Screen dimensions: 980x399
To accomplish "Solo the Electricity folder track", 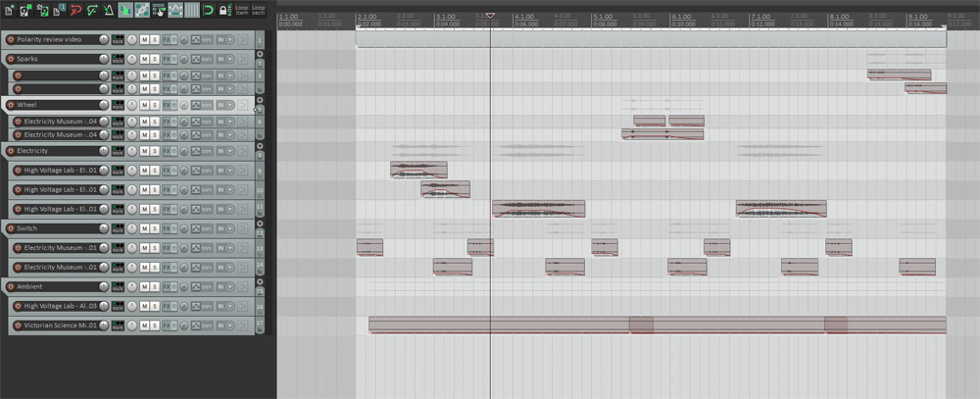I will pyautogui.click(x=155, y=151).
